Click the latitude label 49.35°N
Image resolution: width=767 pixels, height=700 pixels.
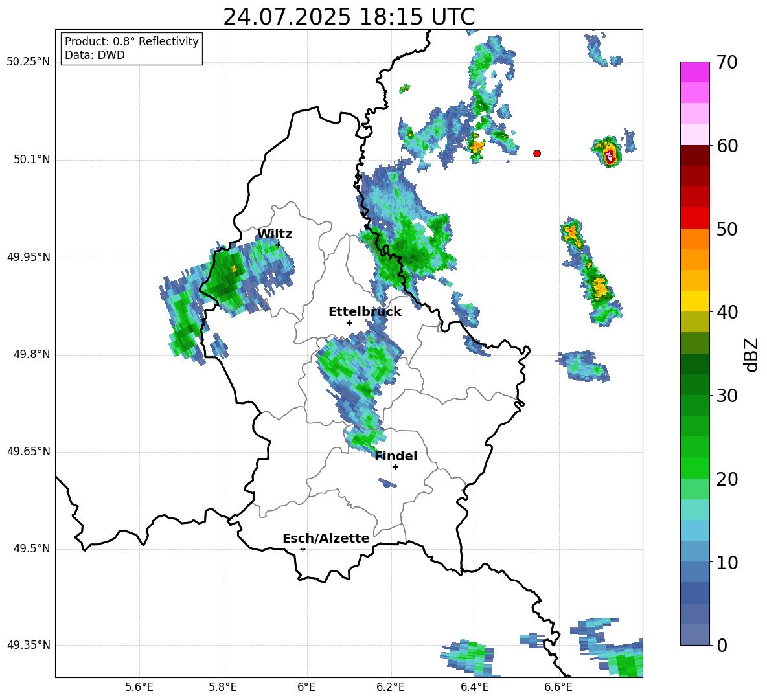point(29,645)
